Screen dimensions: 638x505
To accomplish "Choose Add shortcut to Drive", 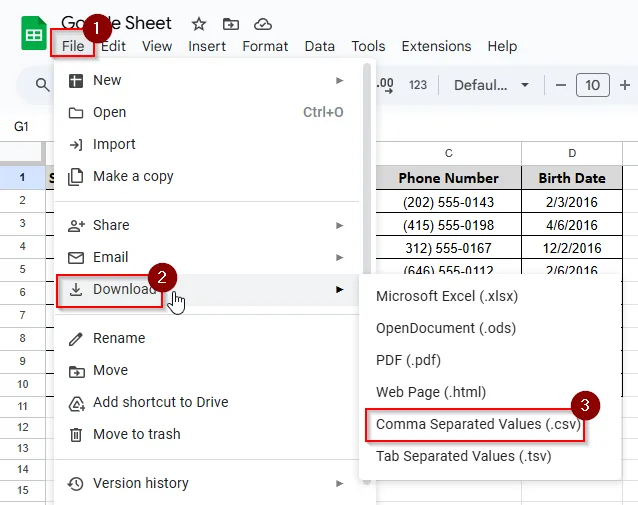I will tap(206, 402).
